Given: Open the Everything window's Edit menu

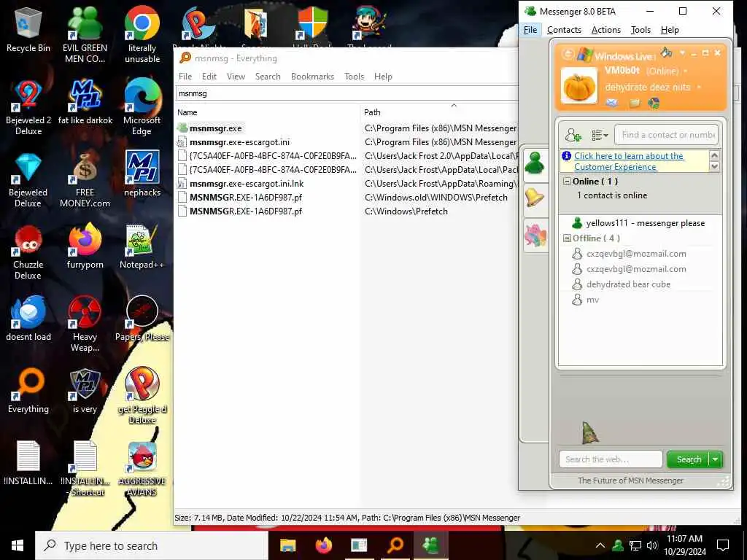Looking at the screenshot, I should pyautogui.click(x=209, y=76).
